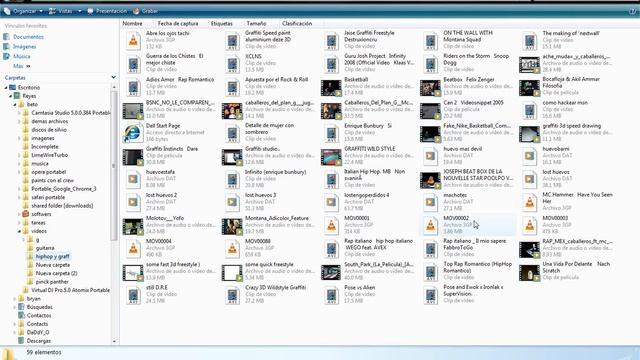Click the Clasificación column header
Viewport: 640px width, 360px height.
297,24
